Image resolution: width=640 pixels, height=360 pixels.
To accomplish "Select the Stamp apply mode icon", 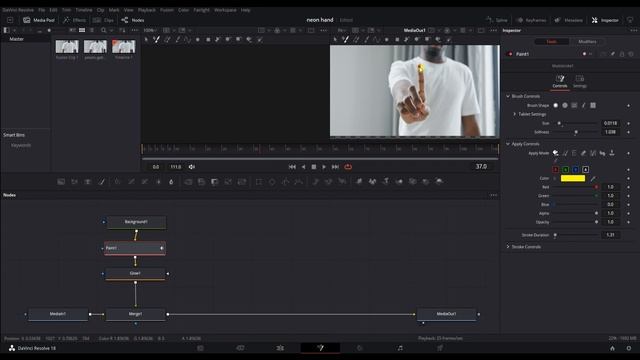I will click(x=612, y=153).
